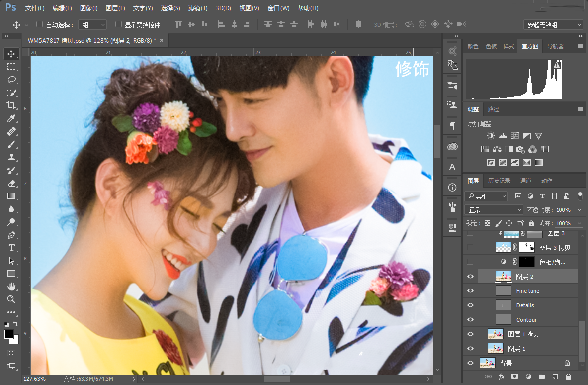The image size is (588, 385).
Task: Hide the Contour layer
Action: coord(470,320)
